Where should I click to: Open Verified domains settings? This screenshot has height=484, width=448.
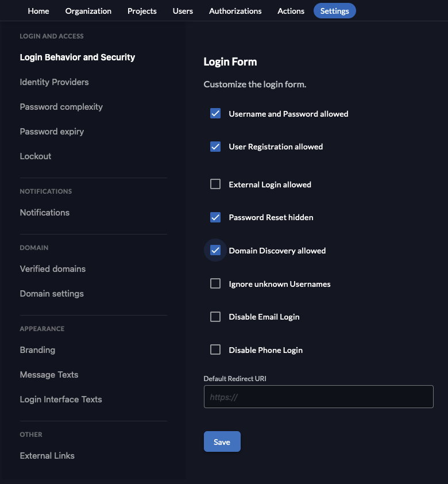click(52, 268)
